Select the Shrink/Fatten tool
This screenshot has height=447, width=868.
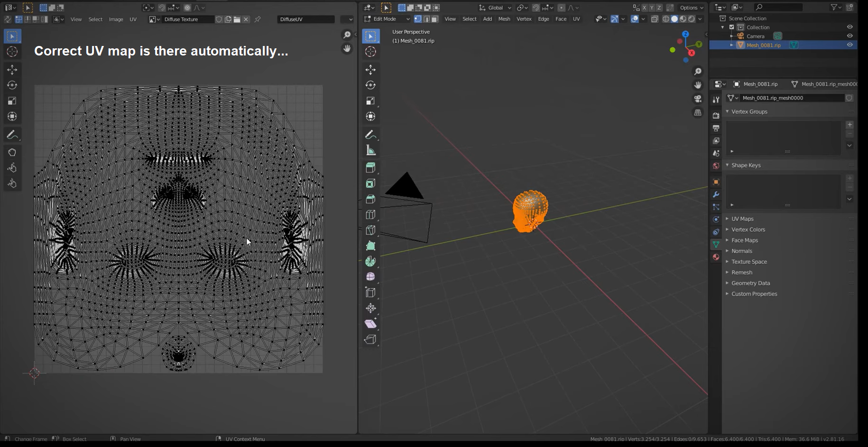pyautogui.click(x=370, y=308)
